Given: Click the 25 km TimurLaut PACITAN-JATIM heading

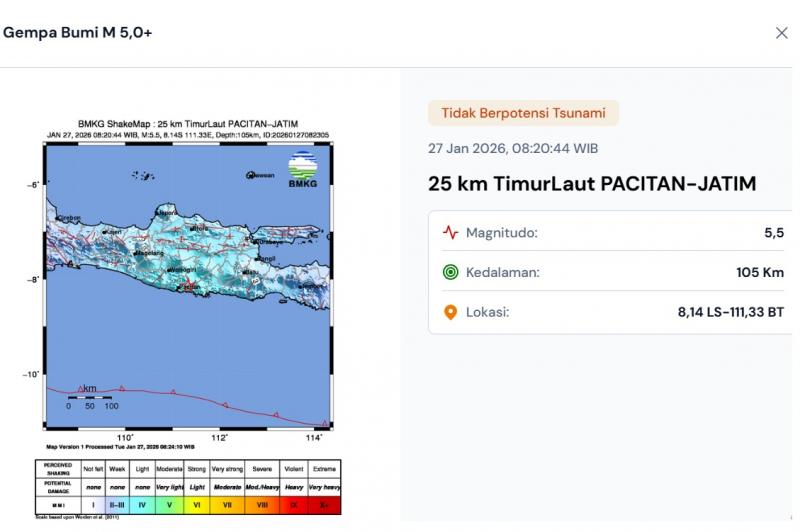Looking at the screenshot, I should click(x=592, y=184).
